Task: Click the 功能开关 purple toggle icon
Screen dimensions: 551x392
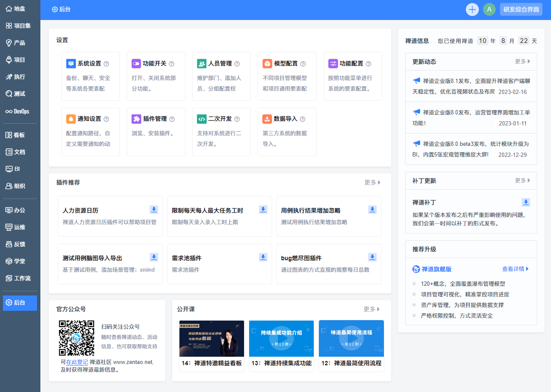Action: (136, 64)
